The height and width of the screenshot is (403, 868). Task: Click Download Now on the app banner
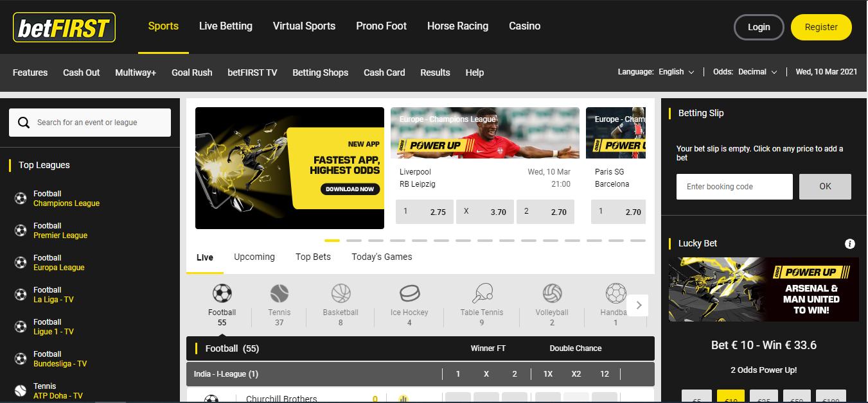(350, 189)
